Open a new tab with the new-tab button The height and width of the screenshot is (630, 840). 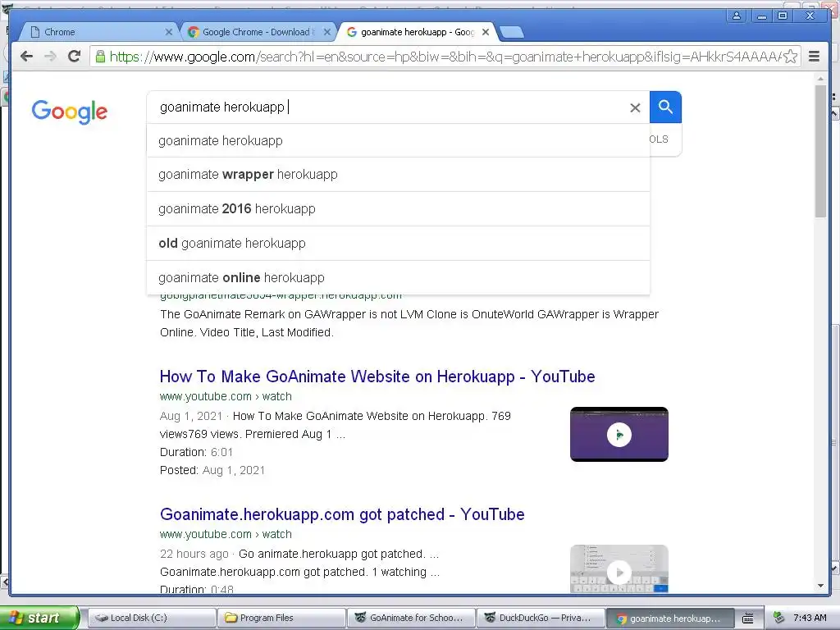tap(512, 33)
